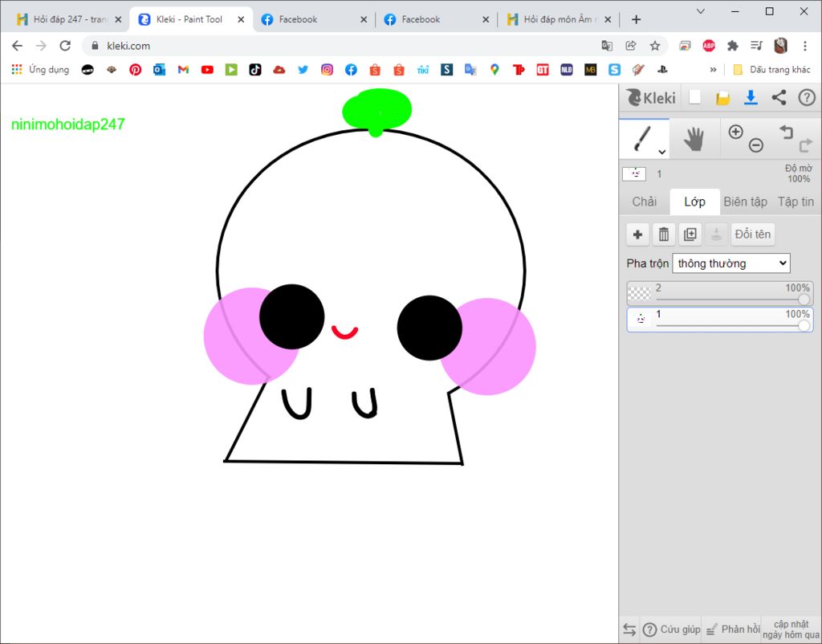
Task: Download the drawing with the blue arrow
Action: 751,97
